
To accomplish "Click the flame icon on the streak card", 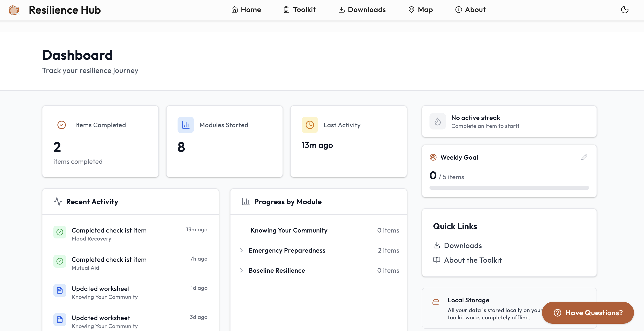I will click(x=438, y=122).
